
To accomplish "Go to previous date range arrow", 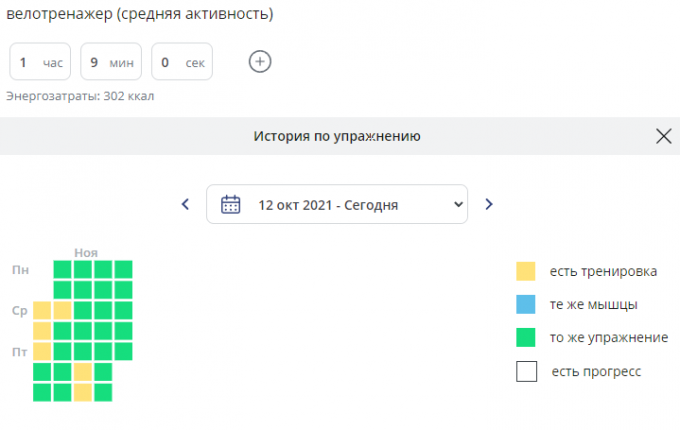I will click(185, 204).
